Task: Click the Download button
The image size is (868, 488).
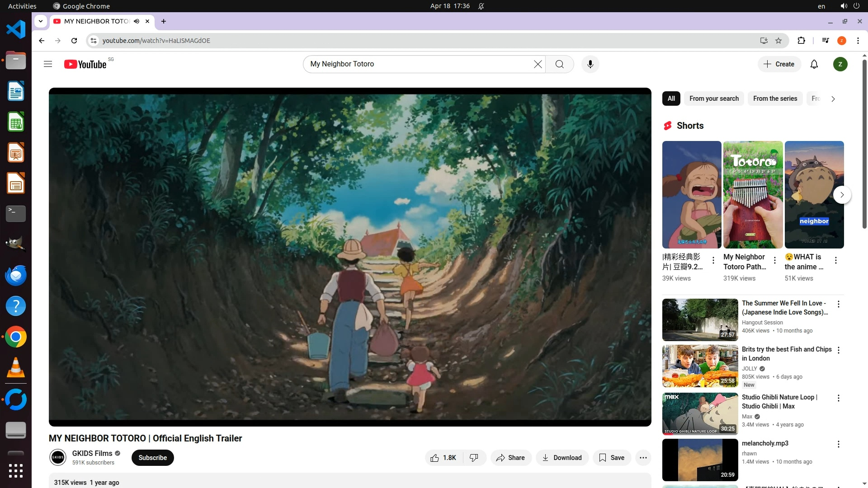Action: [562, 458]
